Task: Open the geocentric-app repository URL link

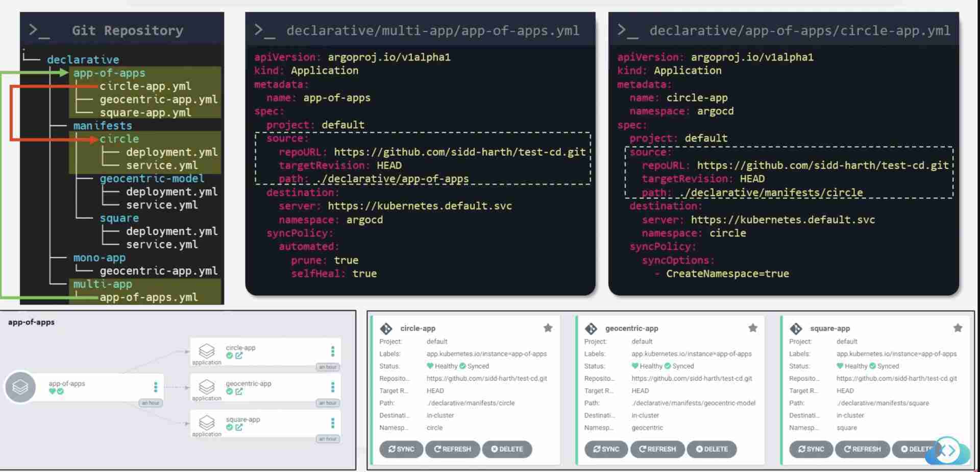Action: 692,379
